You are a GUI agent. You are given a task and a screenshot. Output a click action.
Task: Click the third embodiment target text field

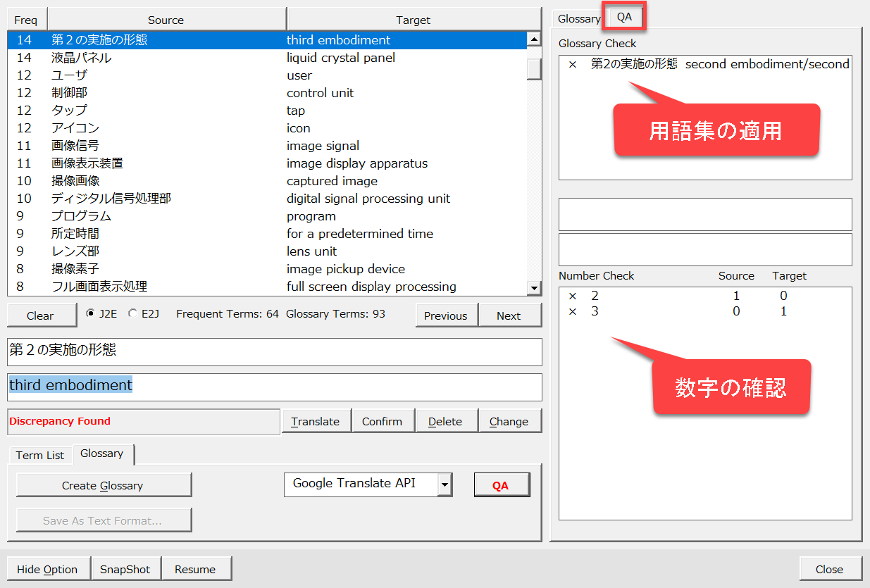(275, 386)
